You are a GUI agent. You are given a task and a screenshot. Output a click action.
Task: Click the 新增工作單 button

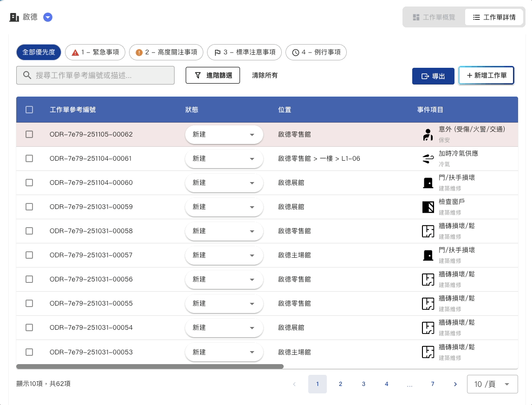click(486, 75)
